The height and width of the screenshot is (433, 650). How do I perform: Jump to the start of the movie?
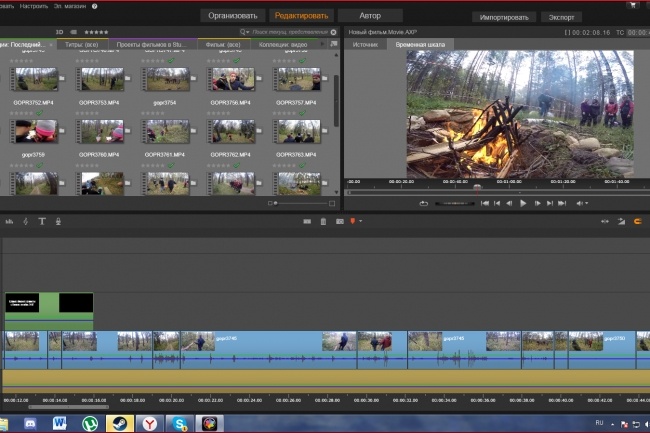pos(485,203)
